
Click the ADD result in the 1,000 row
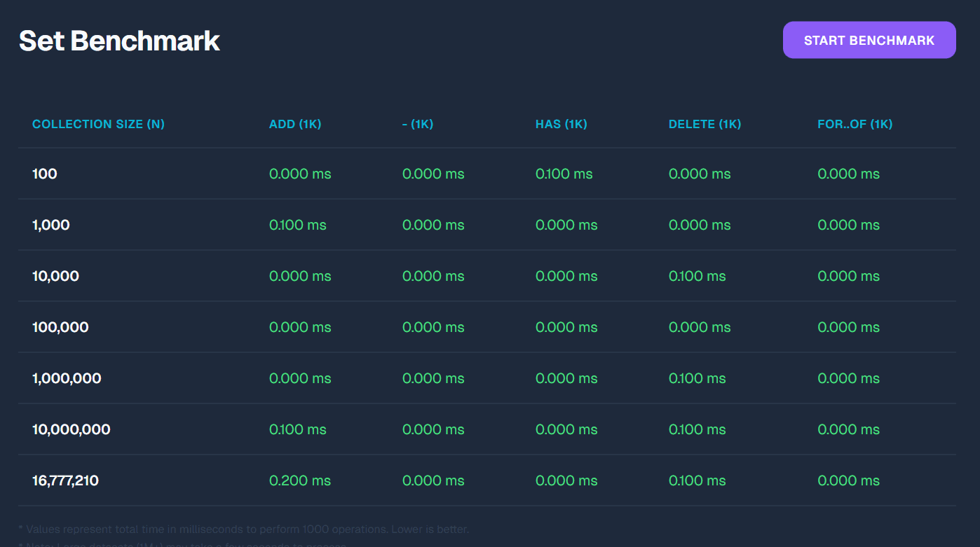click(x=297, y=225)
